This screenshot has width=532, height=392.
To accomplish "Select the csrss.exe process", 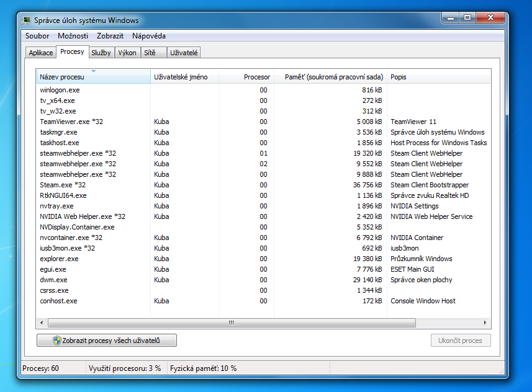I will pos(263,290).
